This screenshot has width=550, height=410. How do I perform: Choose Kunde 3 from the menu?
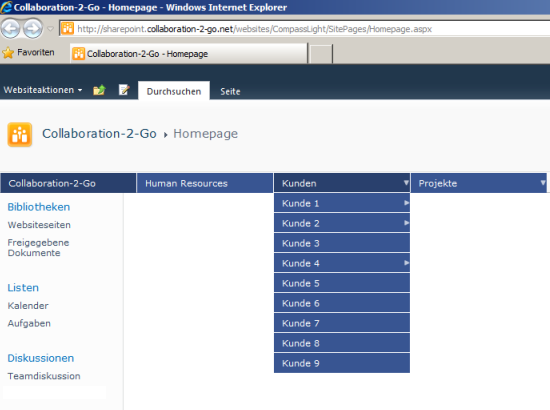(x=342, y=243)
